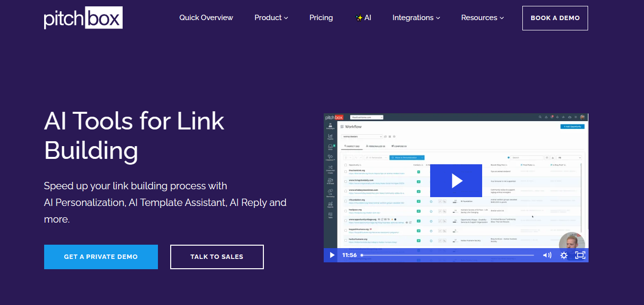644x305 pixels.
Task: Open the Animal Shelters campaign dropdown
Action: (363, 136)
